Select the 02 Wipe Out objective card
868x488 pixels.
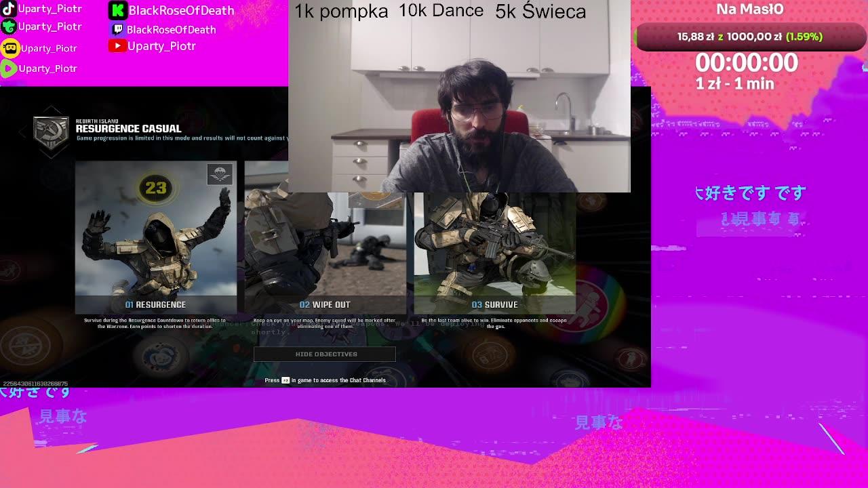click(325, 237)
